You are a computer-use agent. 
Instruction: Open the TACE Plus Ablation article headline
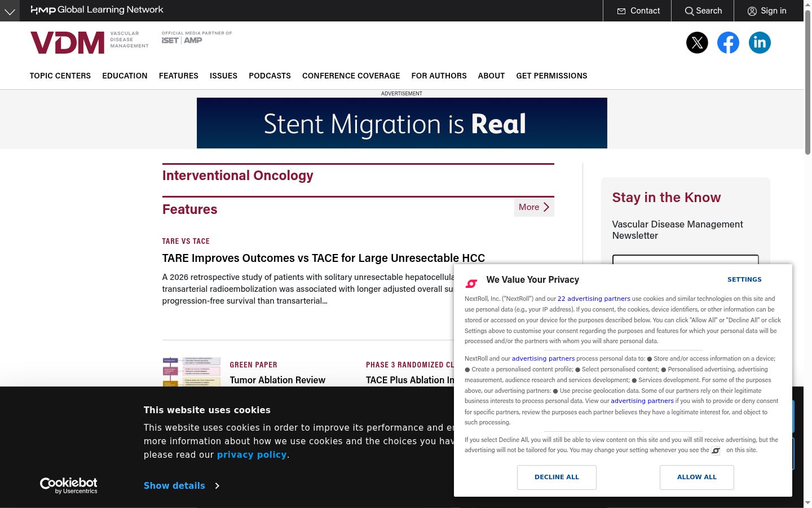410,380
